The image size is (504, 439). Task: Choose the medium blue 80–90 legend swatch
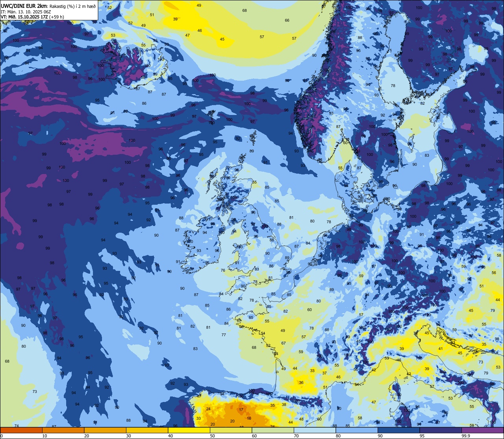click(x=357, y=430)
